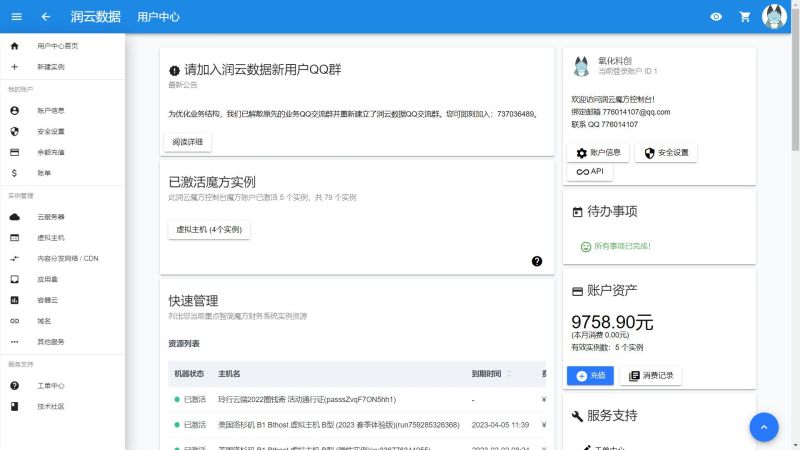Screen dimensions: 800x450
Task: Open 容器云 in the sidebar
Action: (x=62, y=300)
